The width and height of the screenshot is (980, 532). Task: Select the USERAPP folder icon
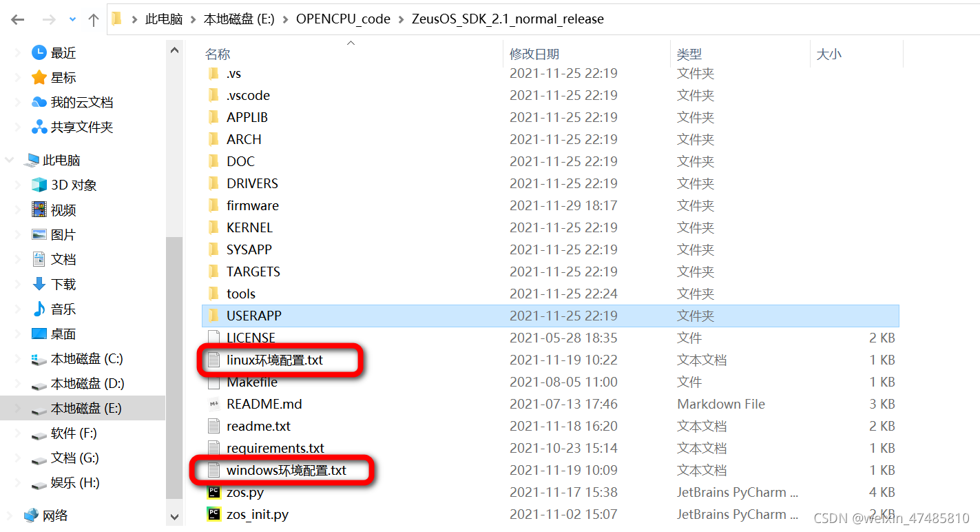[x=213, y=316]
